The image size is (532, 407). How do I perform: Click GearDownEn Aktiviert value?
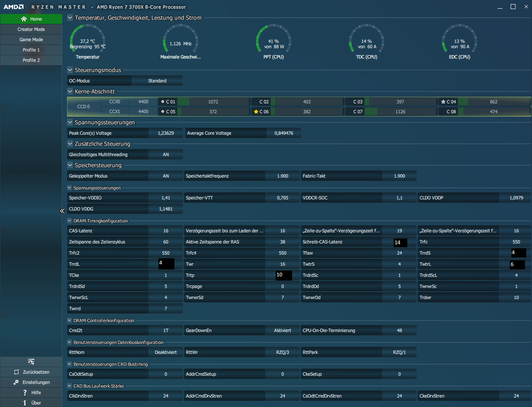pyautogui.click(x=283, y=330)
